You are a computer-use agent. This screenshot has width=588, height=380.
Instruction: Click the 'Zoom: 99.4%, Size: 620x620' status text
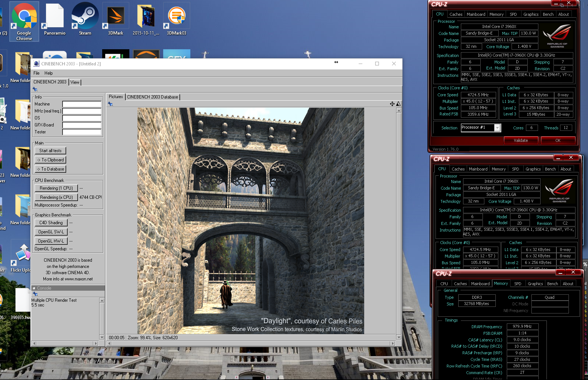coord(153,338)
